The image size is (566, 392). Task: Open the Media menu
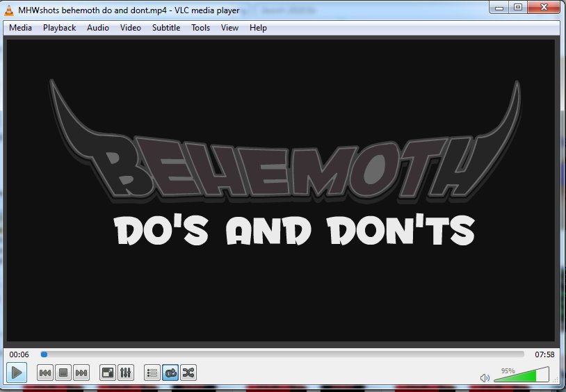(21, 28)
